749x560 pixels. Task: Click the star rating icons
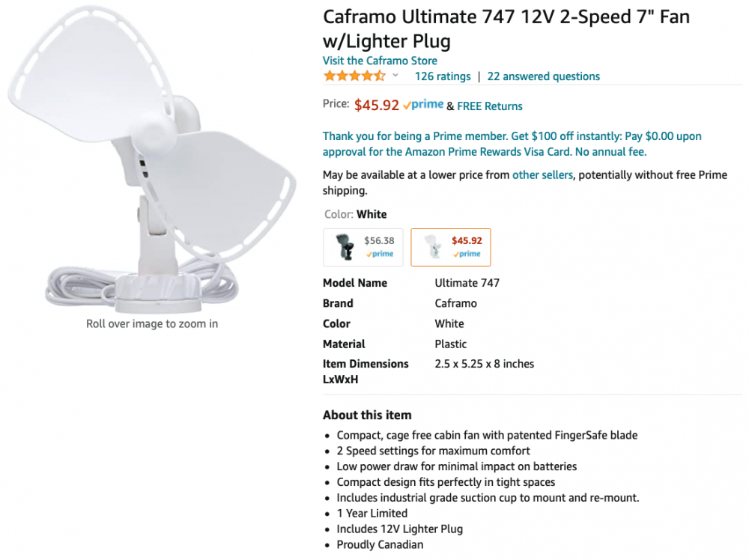(x=354, y=76)
